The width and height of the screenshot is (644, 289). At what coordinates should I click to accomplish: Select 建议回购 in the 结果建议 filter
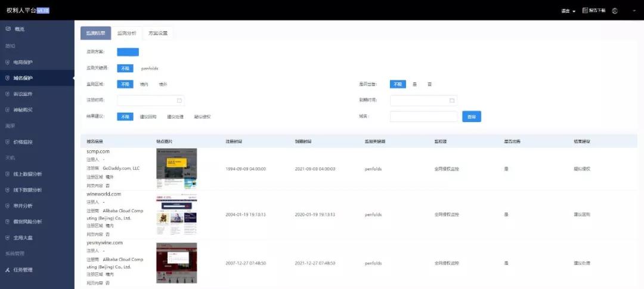pos(148,117)
